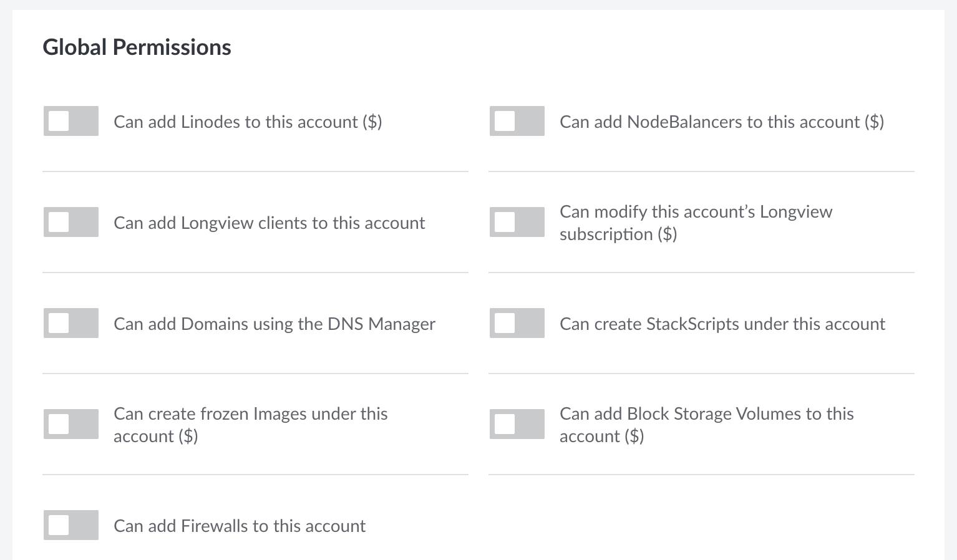This screenshot has width=957, height=560.
Task: Switch on modify Longview subscription toggle
Action: (x=517, y=222)
